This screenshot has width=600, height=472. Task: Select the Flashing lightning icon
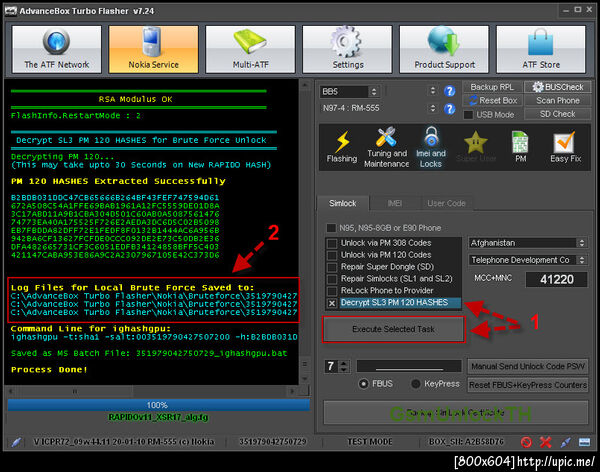click(342, 147)
